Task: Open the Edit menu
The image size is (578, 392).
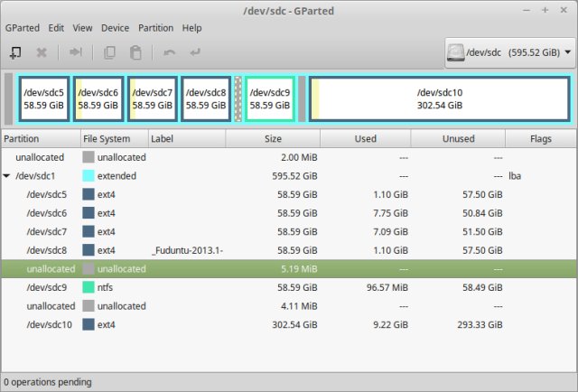Action: pos(56,28)
